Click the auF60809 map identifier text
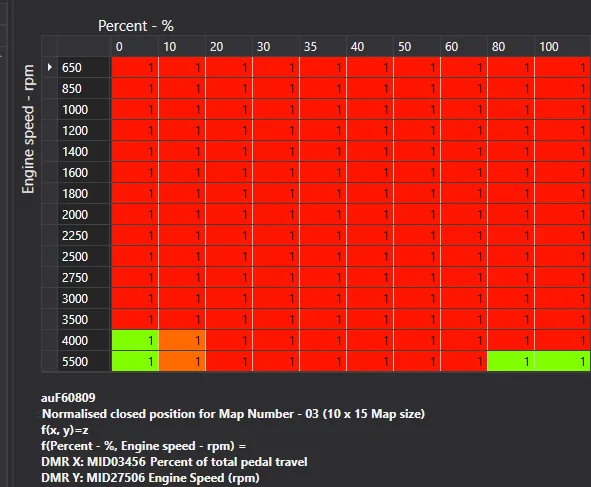This screenshot has height=487, width=591. tap(68, 398)
